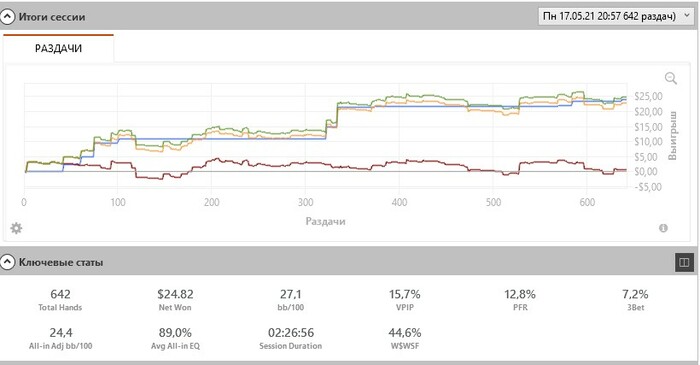Click the Total Hands 642 stat
Viewport: 700px width, 365px height.
point(60,300)
